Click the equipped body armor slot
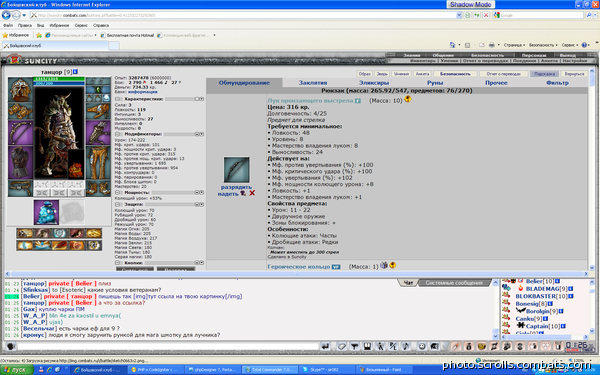 point(20,162)
